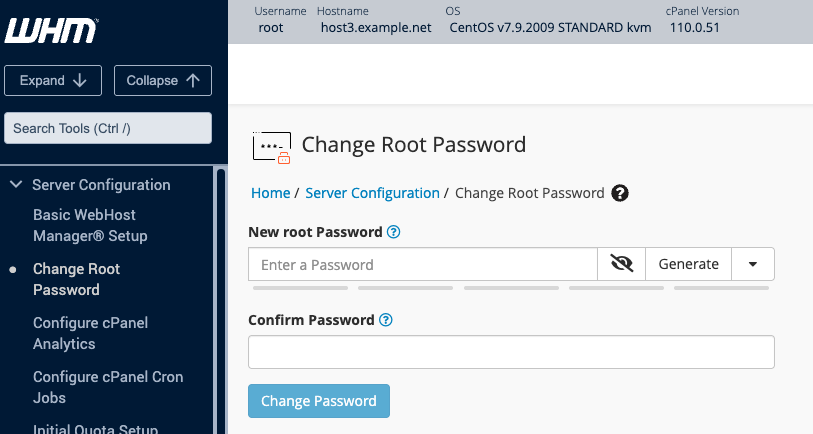Go to the Home breadcrumb link

(x=270, y=193)
